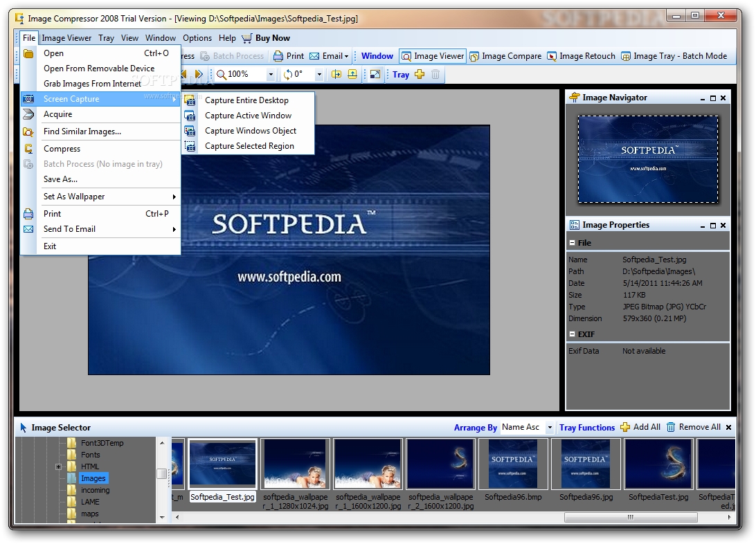Click the Capture Entire Desktop icon
756x544 pixels.
(x=190, y=100)
